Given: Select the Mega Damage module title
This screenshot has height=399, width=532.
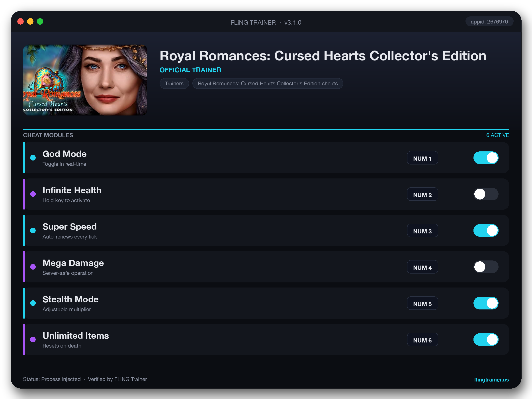Looking at the screenshot, I should pos(73,263).
